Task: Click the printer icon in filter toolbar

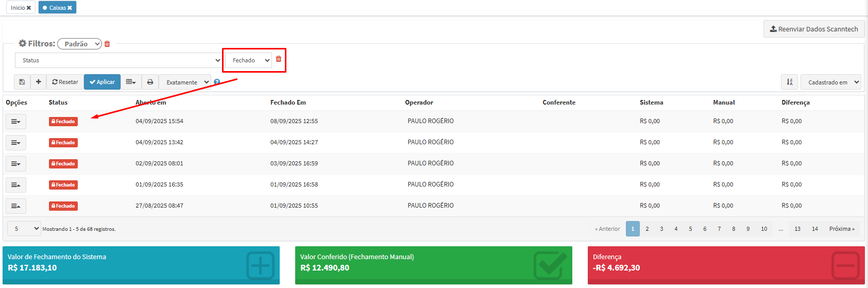Action: pos(150,82)
